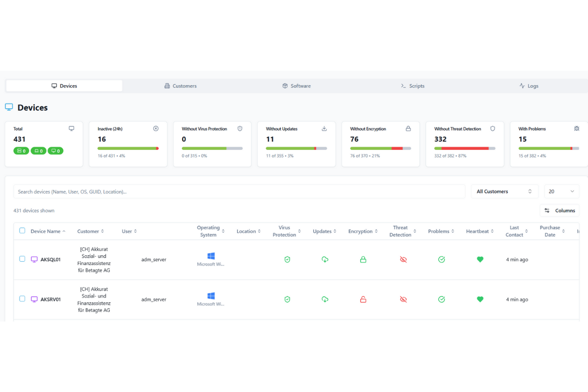
Task: Open the page size dropdown showing 20
Action: click(x=562, y=192)
